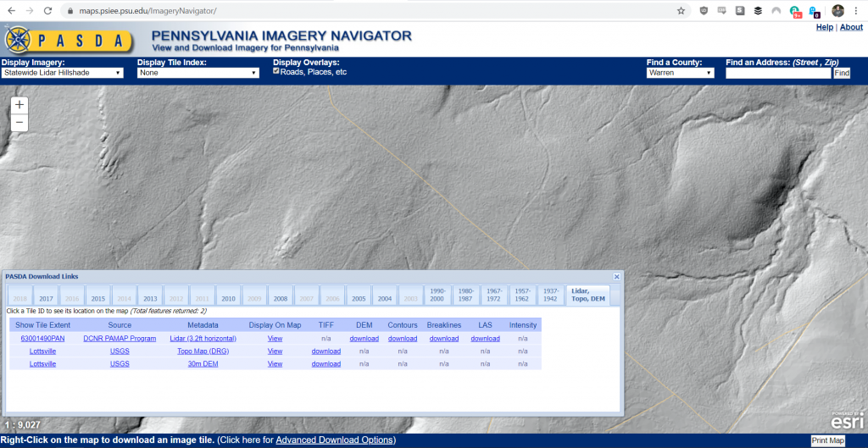Select the 2008 tab
The image size is (868, 448).
[280, 296]
